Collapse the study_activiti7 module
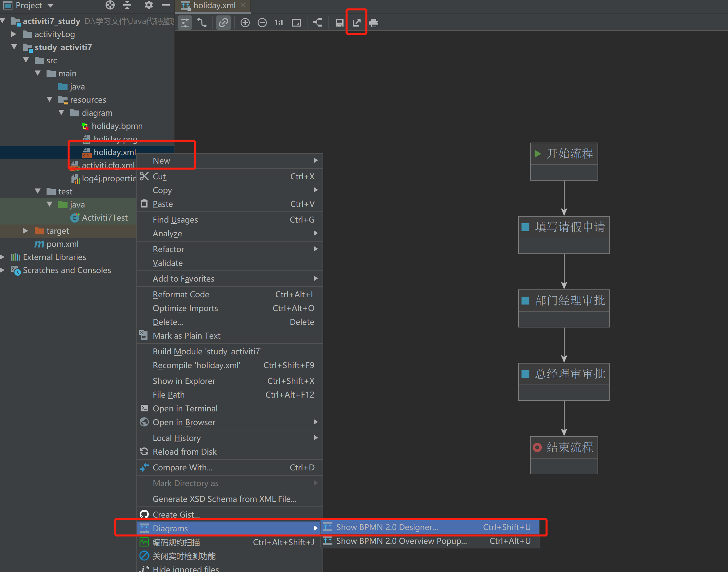Image resolution: width=728 pixels, height=572 pixels. (x=14, y=47)
